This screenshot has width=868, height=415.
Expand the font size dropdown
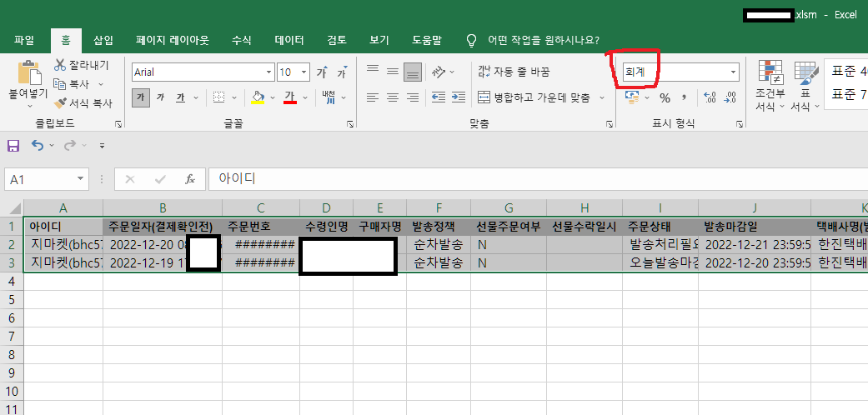pos(305,72)
